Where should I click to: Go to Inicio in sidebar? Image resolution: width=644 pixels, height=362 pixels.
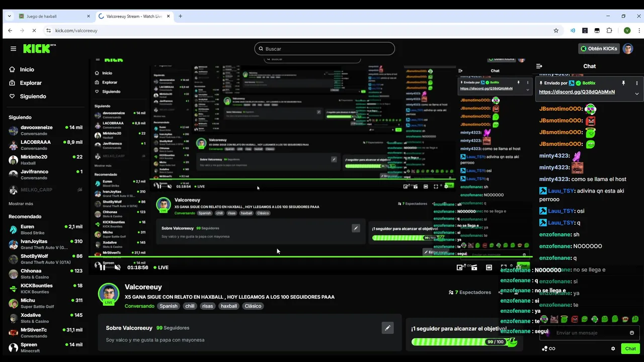pos(22,69)
